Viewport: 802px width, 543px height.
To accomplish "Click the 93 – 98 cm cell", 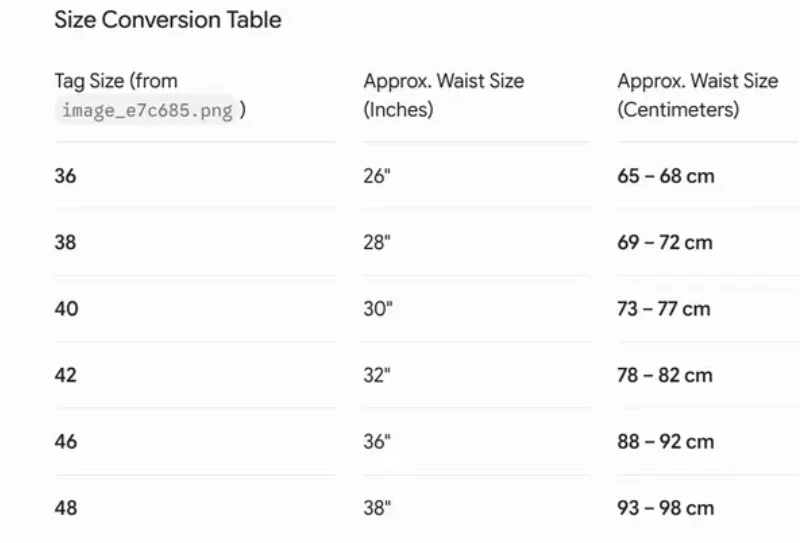I will pos(665,508).
